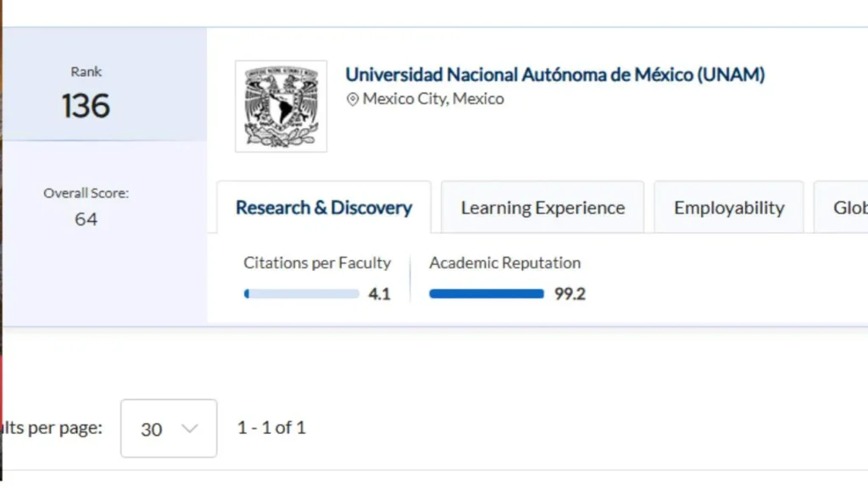Click the Academic Reputation label

(x=505, y=263)
